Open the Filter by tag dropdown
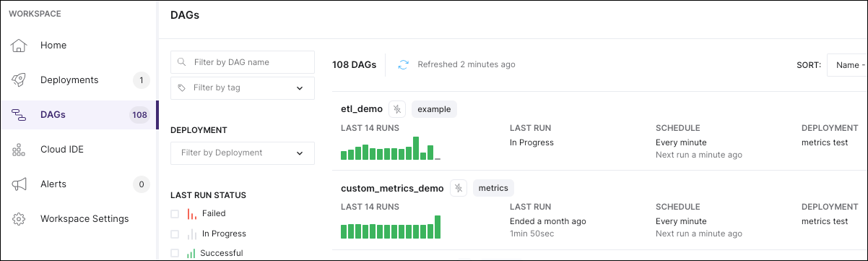The image size is (868, 261). [243, 88]
